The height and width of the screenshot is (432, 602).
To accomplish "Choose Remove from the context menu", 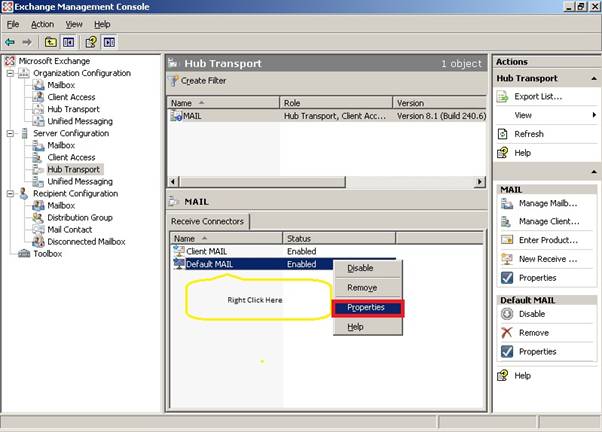I will click(362, 288).
